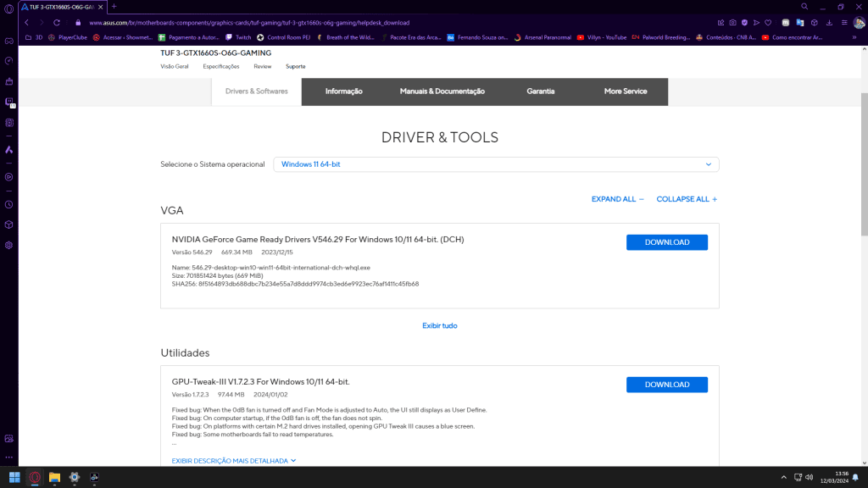Image resolution: width=868 pixels, height=488 pixels.
Task: Open sidebar three-dots setup menu
Action: (8, 457)
